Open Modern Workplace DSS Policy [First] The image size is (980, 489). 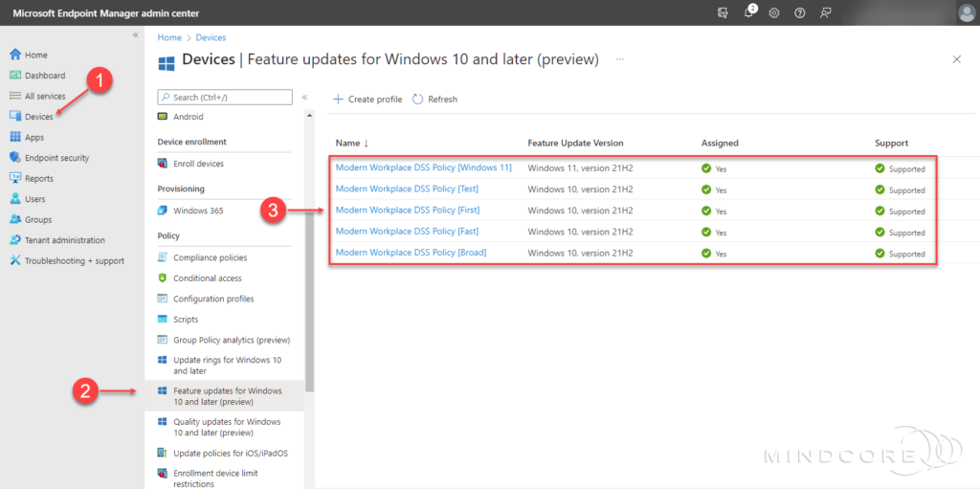pos(408,211)
